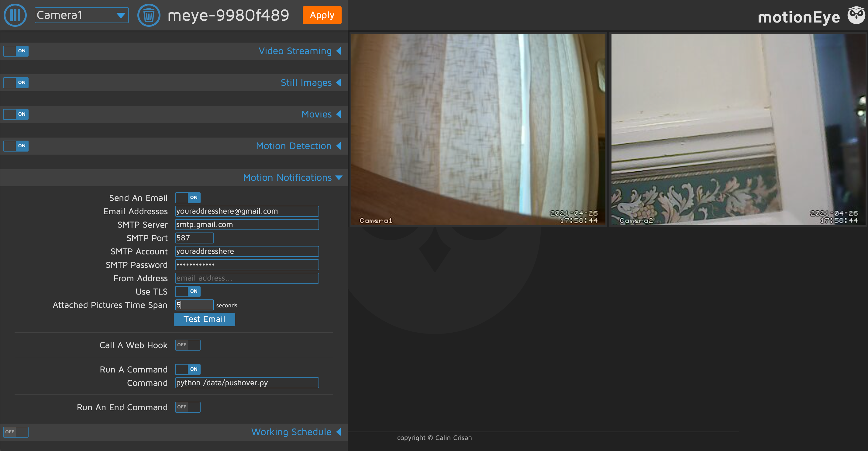Image resolution: width=868 pixels, height=451 pixels.
Task: Click the pause/menu hamburger icon
Action: (15, 15)
